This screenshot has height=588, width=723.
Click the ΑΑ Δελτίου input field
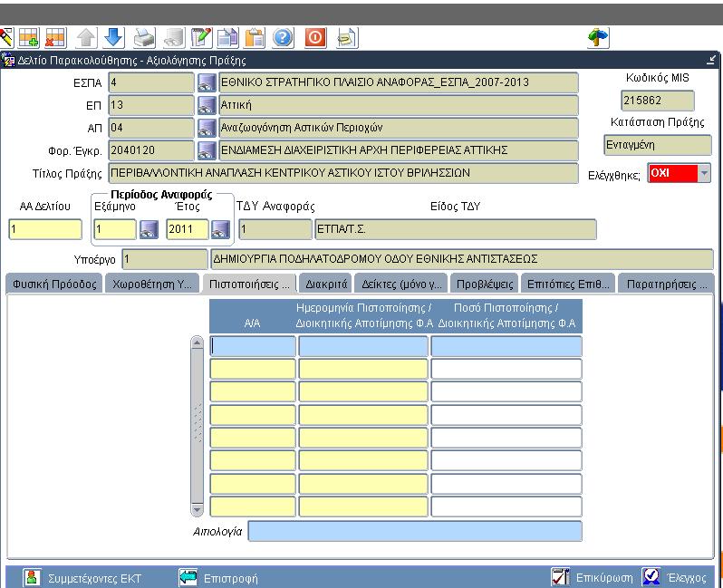[x=45, y=229]
